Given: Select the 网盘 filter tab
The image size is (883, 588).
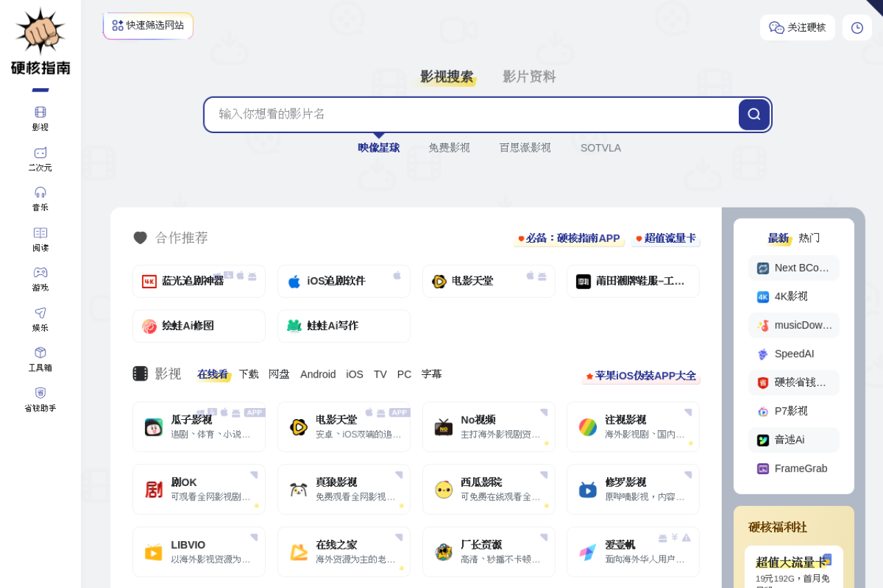Looking at the screenshot, I should click(279, 374).
